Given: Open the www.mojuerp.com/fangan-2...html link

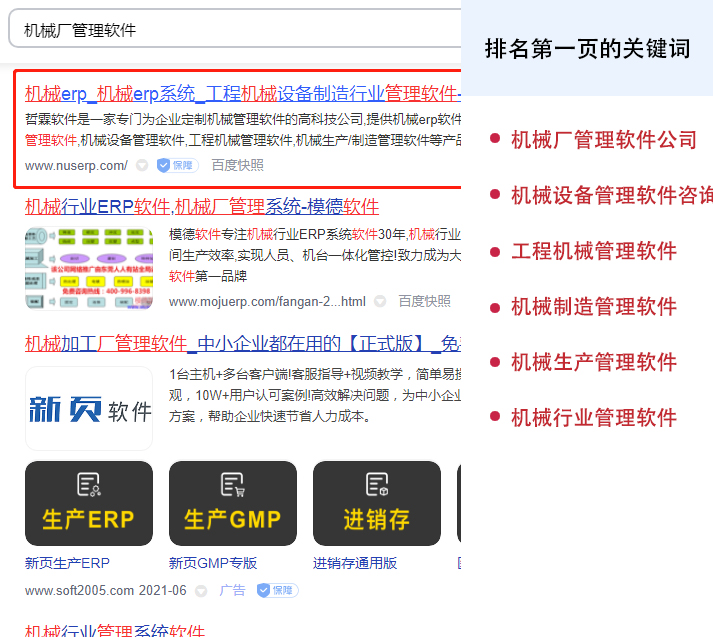Looking at the screenshot, I should pos(267,301).
